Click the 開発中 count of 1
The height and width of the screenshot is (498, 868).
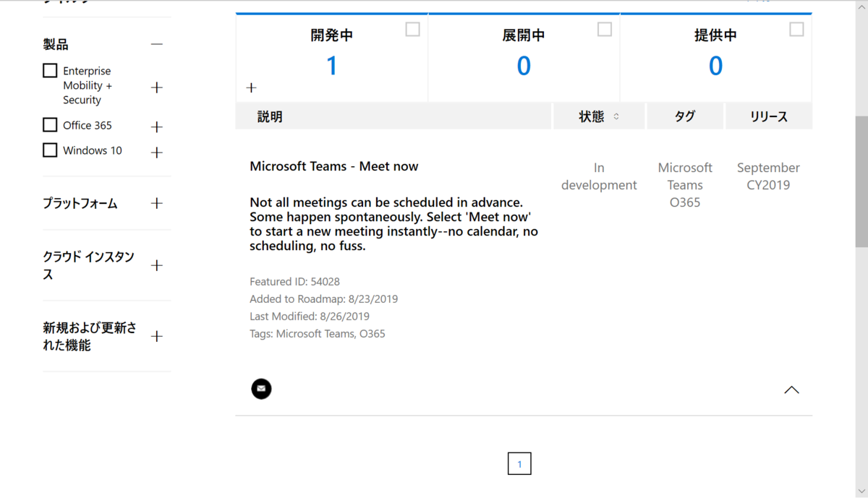(x=332, y=66)
